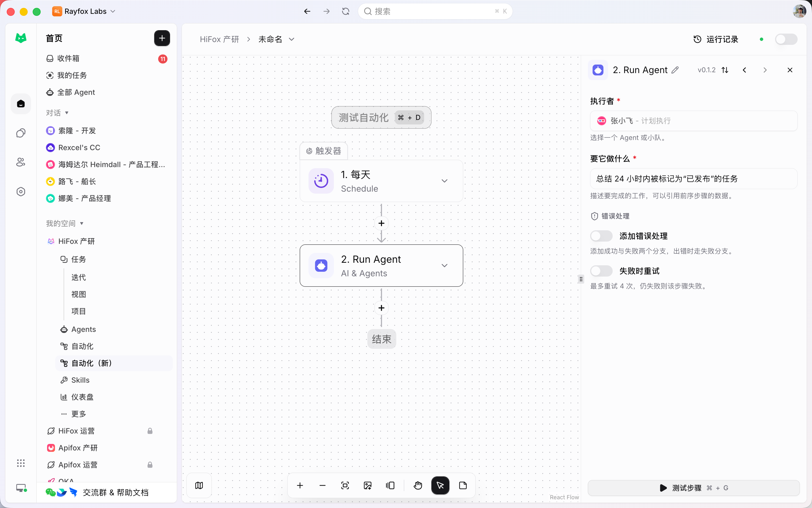Screen dimensions: 812x508
Task: Enable 失败时重试 switch
Action: pos(601,271)
